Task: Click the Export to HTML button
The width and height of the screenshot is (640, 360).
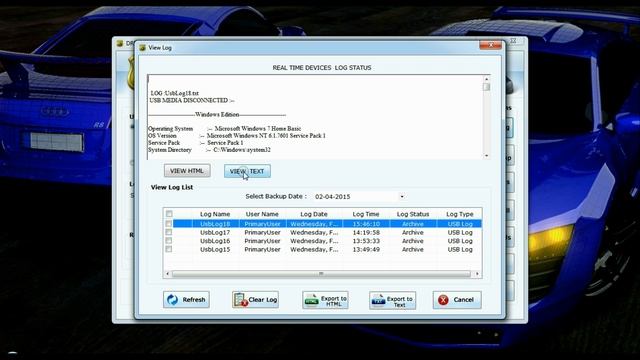Action: coord(325,300)
